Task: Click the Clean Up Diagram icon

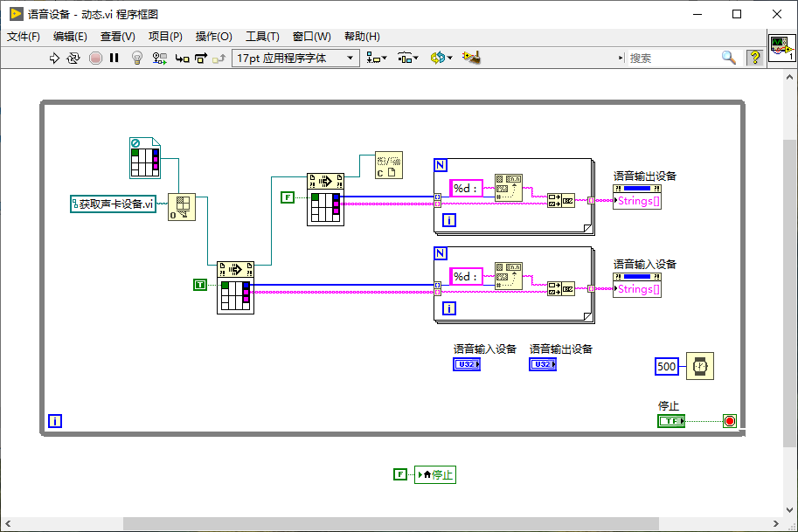Action: (x=469, y=58)
